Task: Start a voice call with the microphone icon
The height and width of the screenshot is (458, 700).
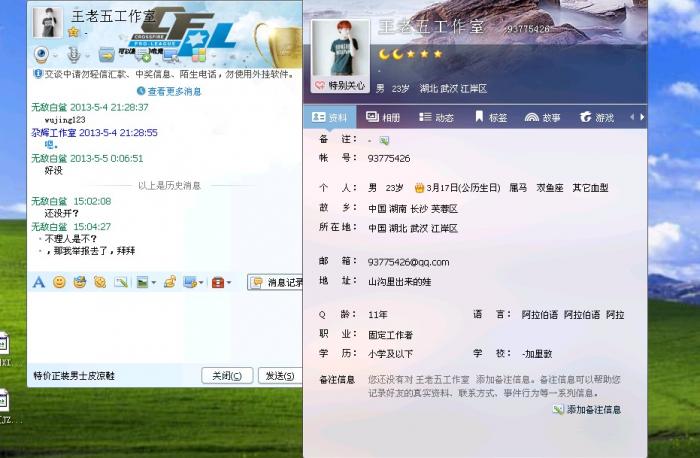Action: click(x=73, y=55)
